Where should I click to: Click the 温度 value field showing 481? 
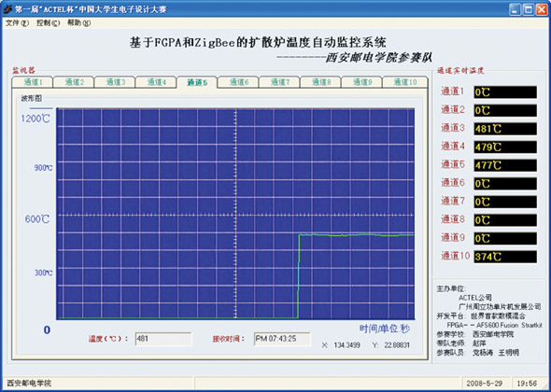[163, 339]
